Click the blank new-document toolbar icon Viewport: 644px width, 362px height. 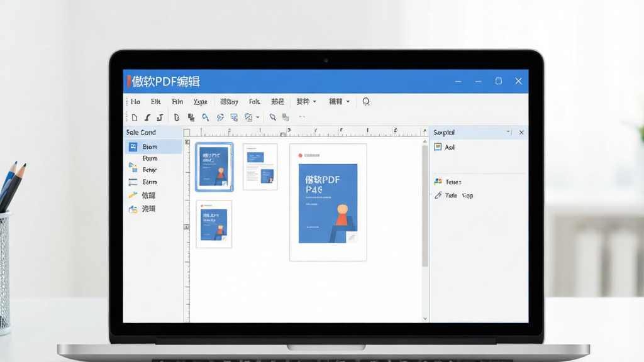point(135,118)
